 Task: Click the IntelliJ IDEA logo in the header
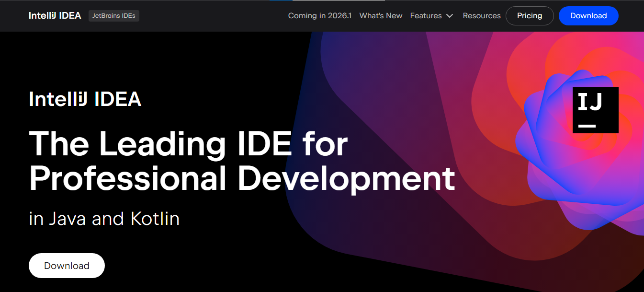(x=55, y=16)
